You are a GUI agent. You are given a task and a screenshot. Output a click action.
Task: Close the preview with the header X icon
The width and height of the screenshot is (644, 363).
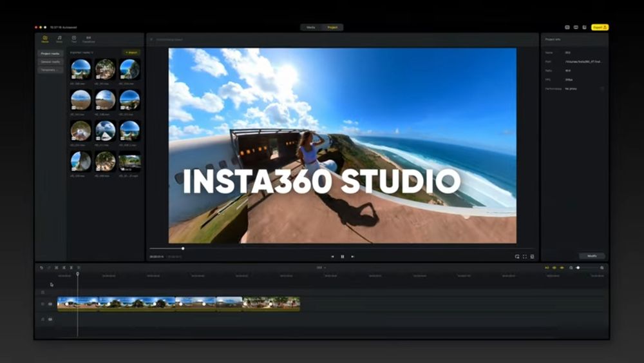click(151, 39)
